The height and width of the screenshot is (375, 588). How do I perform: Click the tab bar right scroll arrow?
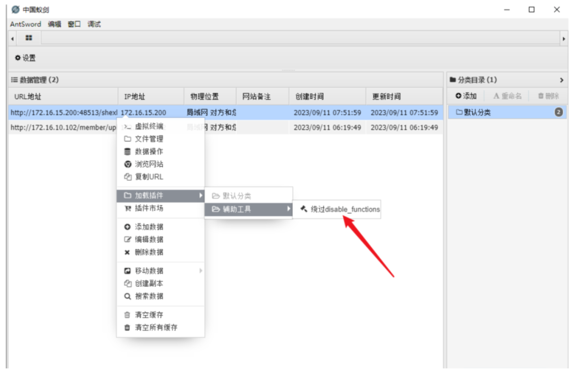tap(564, 38)
